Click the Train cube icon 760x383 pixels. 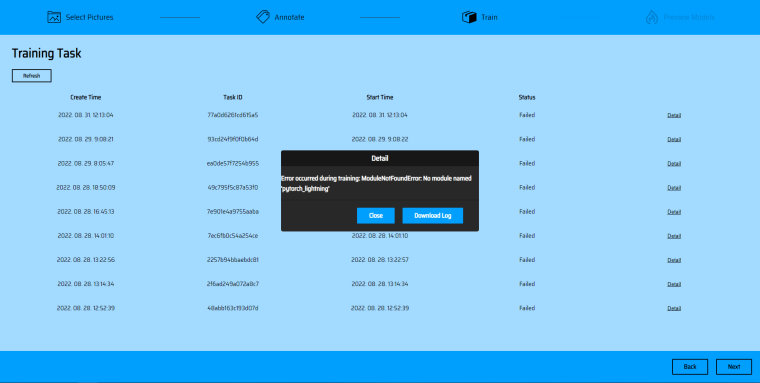point(469,17)
